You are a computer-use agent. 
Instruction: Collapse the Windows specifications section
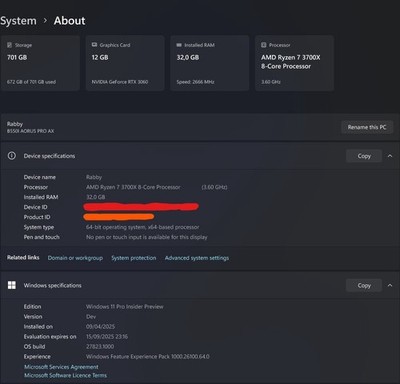click(x=390, y=285)
